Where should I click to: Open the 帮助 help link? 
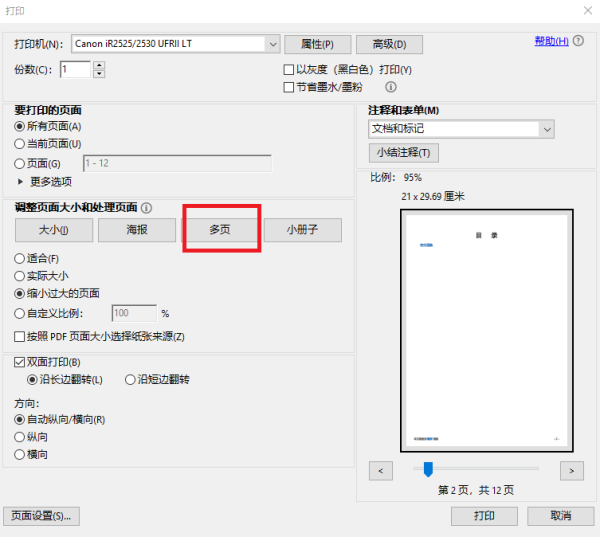(551, 41)
